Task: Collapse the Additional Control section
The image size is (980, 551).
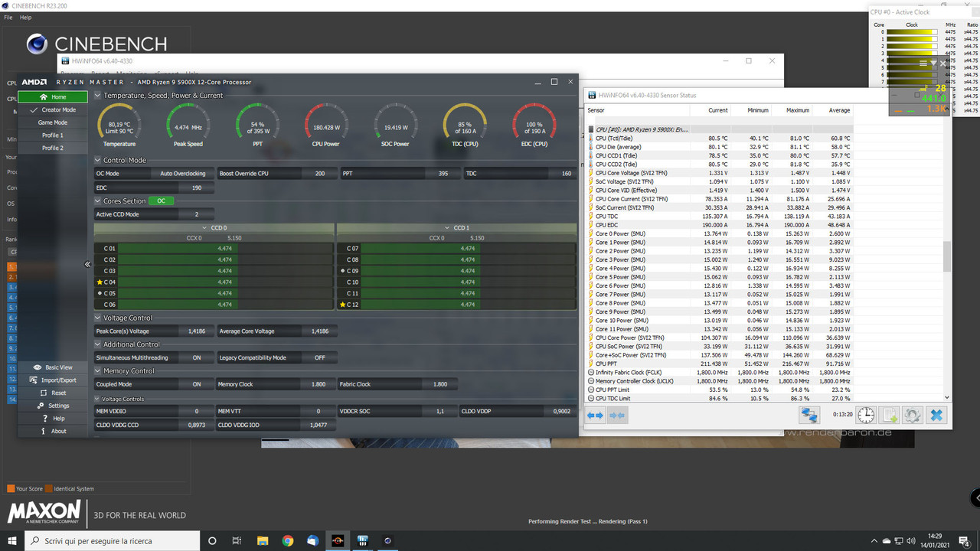Action: pos(97,344)
